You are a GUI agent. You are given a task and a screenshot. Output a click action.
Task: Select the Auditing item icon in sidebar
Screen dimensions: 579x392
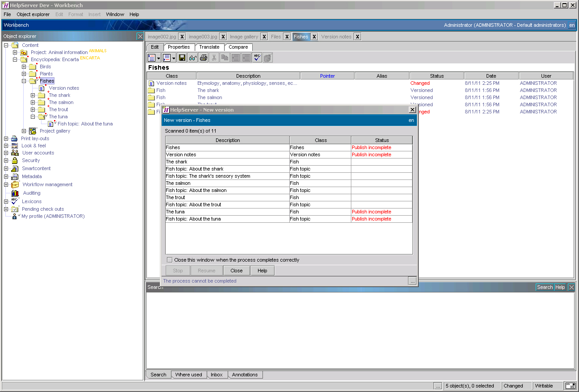(x=15, y=192)
